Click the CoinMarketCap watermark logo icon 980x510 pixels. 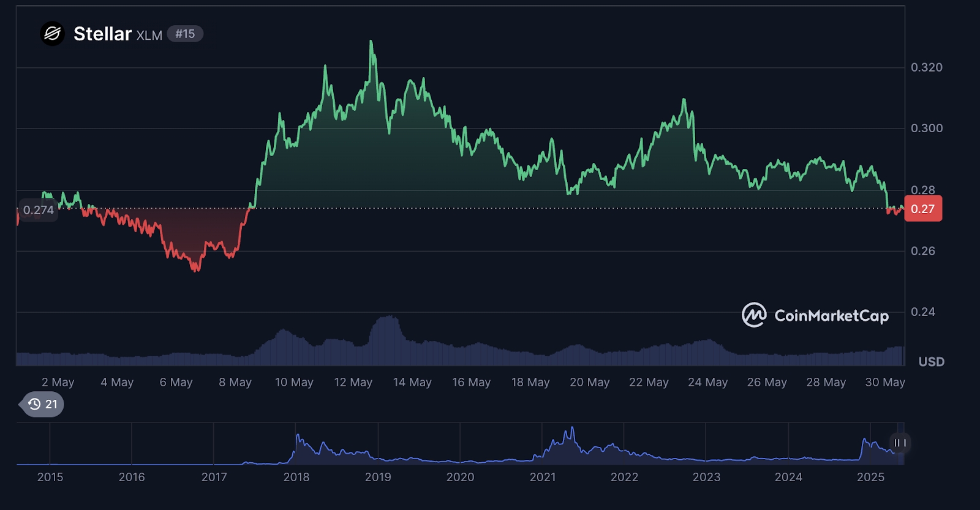[x=754, y=315]
